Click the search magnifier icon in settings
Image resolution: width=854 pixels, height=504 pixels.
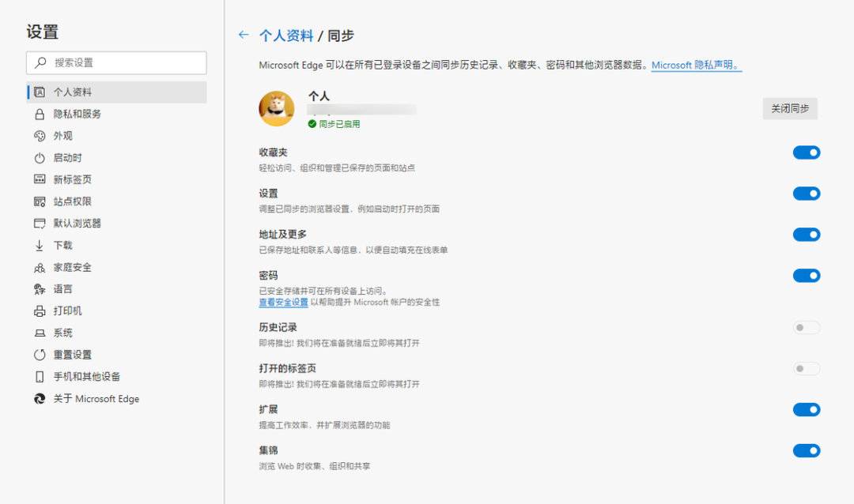40,62
